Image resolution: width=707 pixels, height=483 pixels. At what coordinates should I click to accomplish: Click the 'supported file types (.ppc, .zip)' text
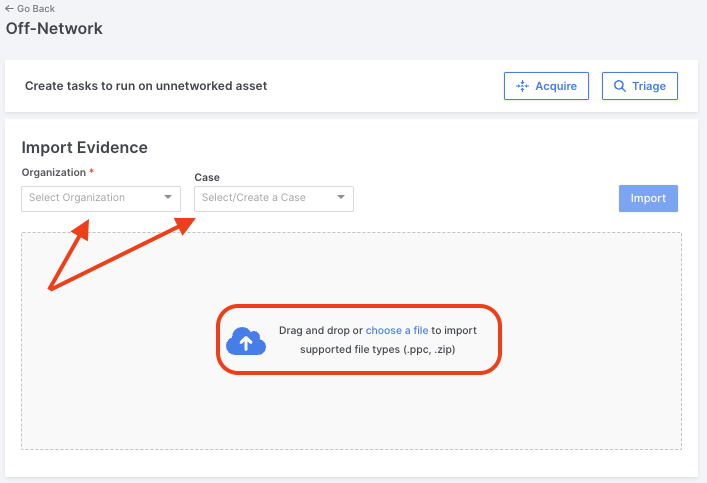pos(378,350)
